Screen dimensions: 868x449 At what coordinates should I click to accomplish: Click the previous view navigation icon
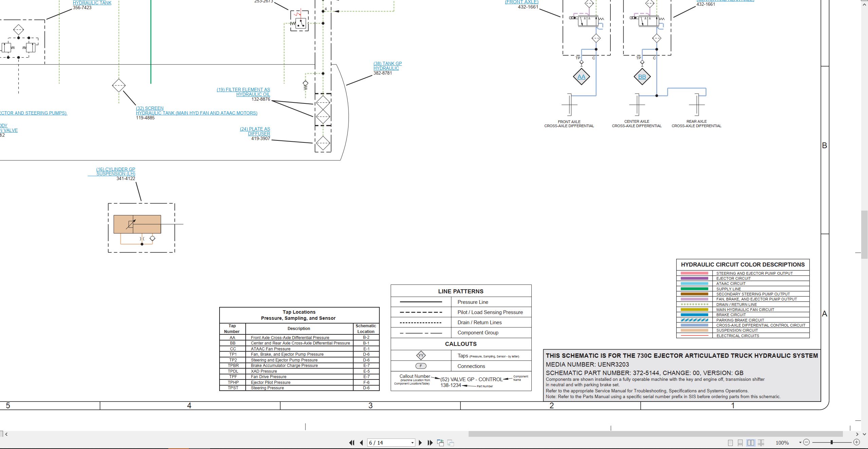(x=440, y=443)
